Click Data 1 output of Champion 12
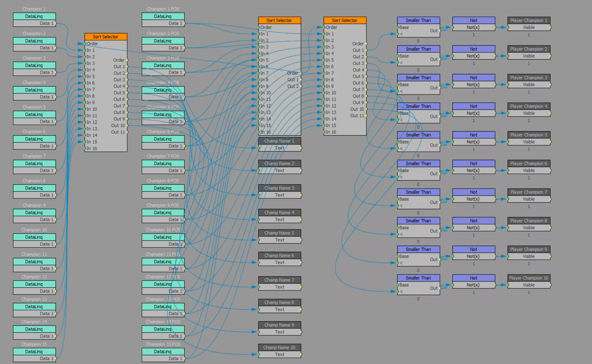Viewport: 592px width, 364px height. click(x=47, y=291)
